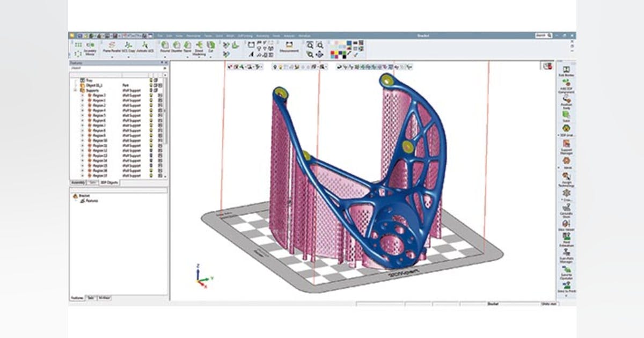Toggle visibility of the Supports node
Screen dimensions: 644x338
151,90
